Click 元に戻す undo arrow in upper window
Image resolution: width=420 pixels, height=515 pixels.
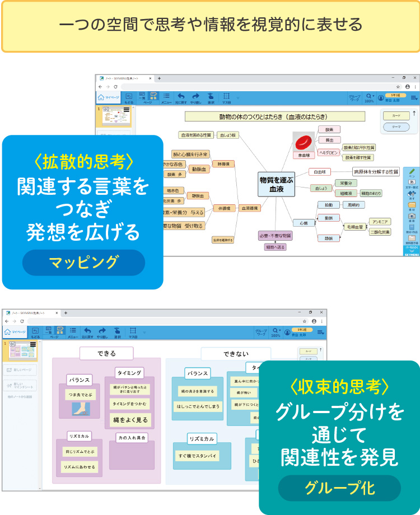(x=181, y=98)
